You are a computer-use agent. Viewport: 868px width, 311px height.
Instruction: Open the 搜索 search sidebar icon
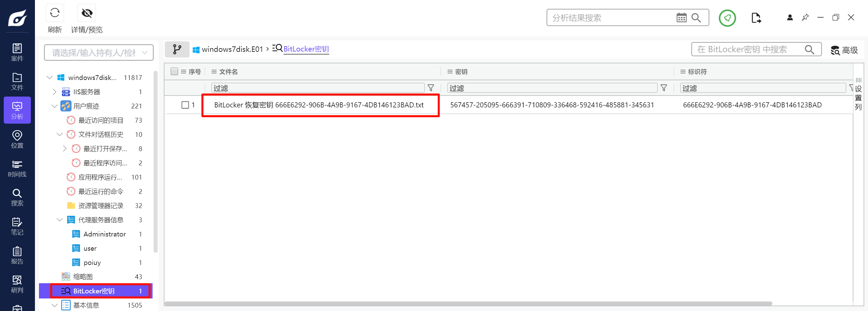click(17, 197)
